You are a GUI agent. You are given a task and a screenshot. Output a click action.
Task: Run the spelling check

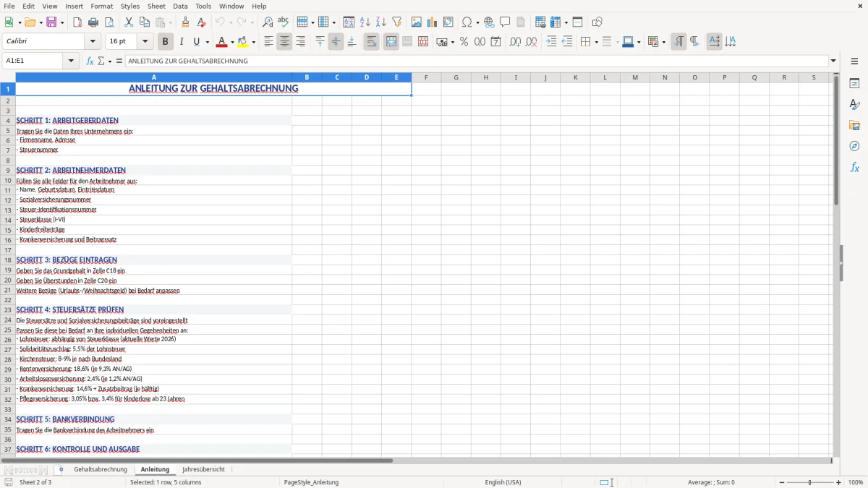click(283, 22)
